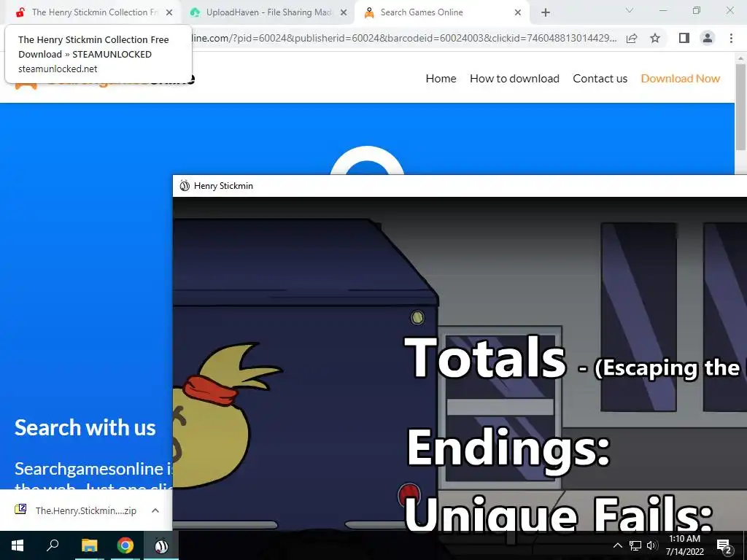747x560 pixels.
Task: Click the Unique Fails: text in game
Action: 558,514
